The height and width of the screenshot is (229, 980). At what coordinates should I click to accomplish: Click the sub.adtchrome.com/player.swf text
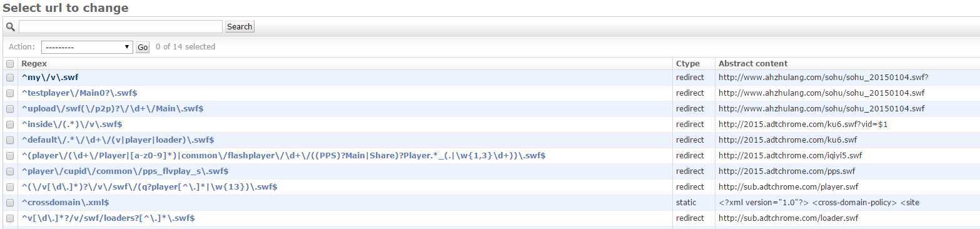(x=789, y=186)
